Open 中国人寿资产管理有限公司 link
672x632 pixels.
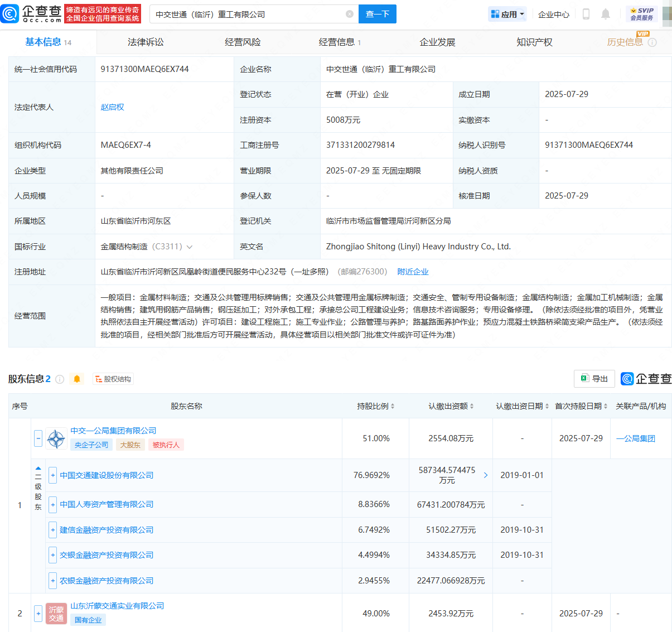[x=107, y=504]
